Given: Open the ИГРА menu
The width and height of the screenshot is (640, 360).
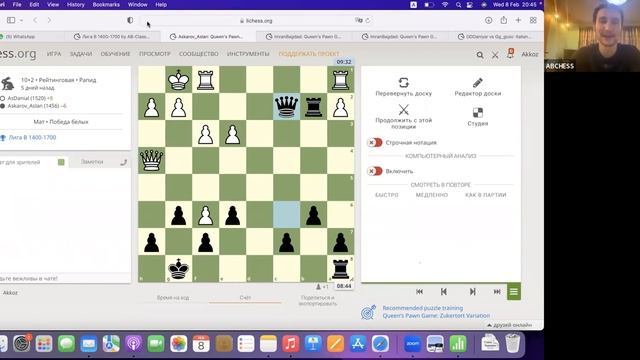Looking at the screenshot, I should 54,54.
